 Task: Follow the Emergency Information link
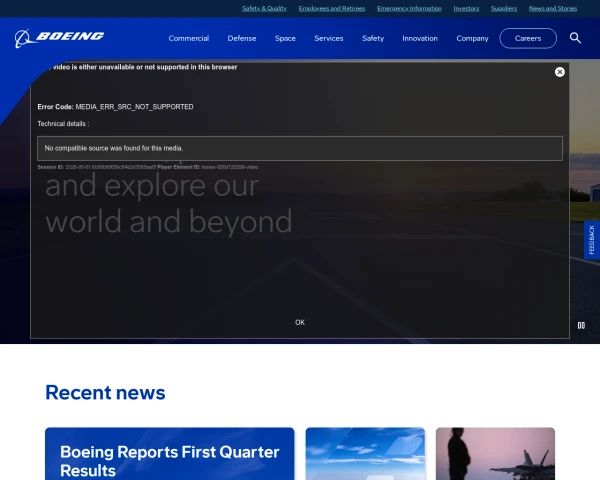click(x=409, y=8)
